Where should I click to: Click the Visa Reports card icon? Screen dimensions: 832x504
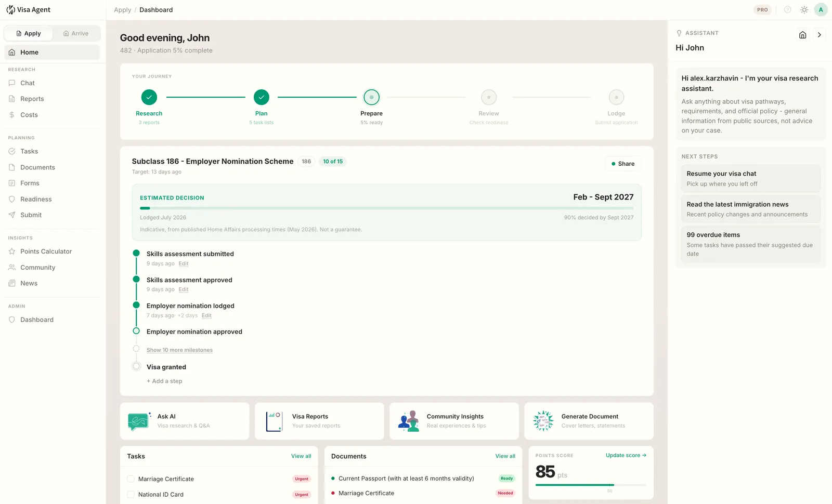coord(274,421)
